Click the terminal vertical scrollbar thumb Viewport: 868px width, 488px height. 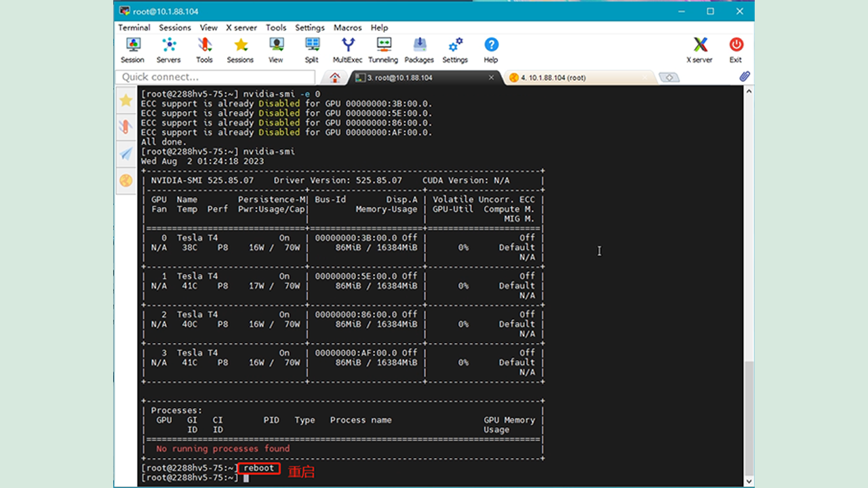pos(749,418)
